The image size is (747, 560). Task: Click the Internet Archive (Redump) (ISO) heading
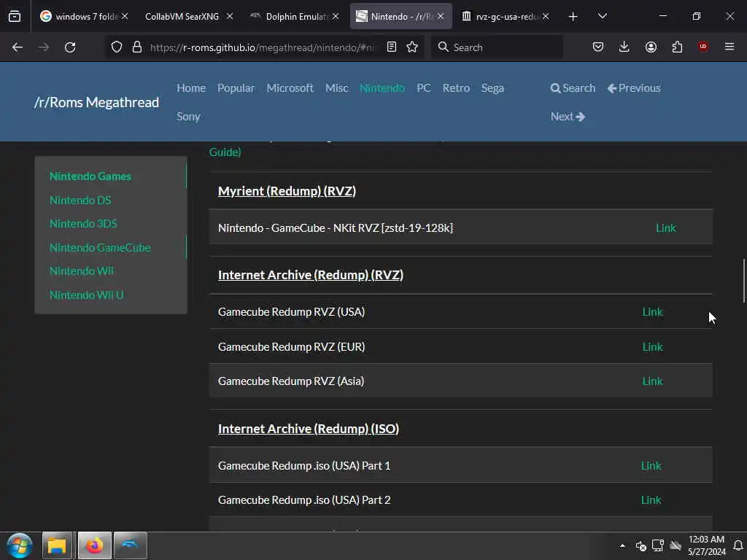point(309,429)
